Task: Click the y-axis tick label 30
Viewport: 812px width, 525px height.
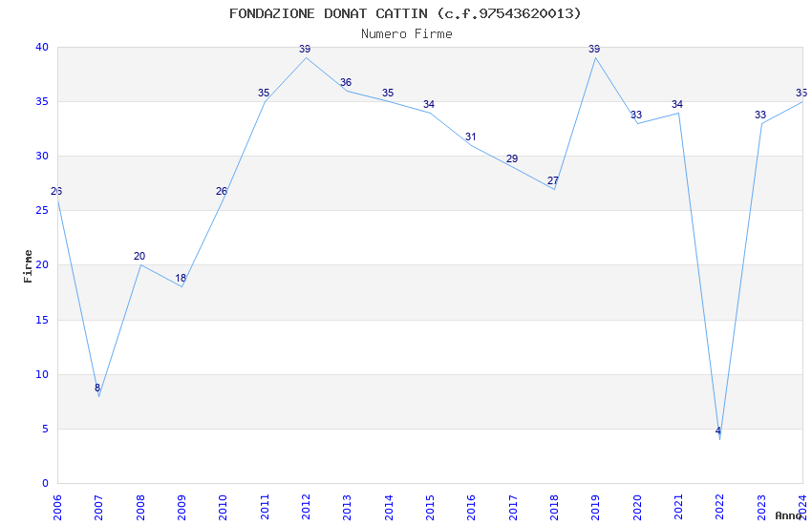Action: [x=42, y=156]
